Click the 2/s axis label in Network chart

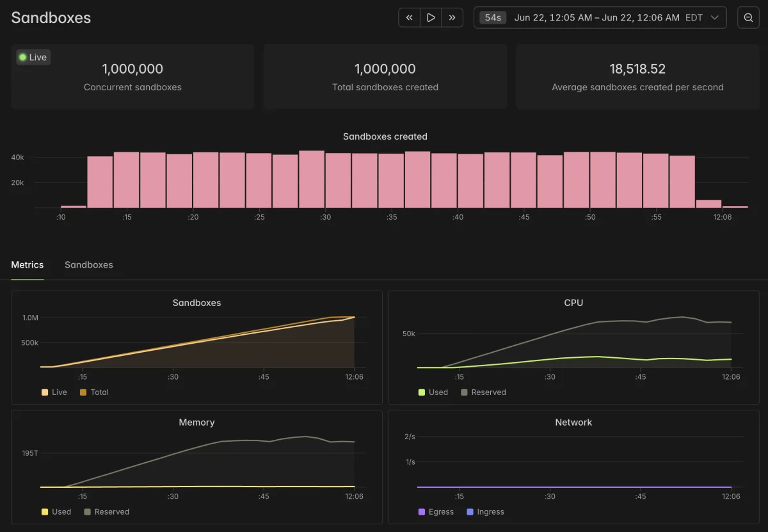pyautogui.click(x=410, y=437)
